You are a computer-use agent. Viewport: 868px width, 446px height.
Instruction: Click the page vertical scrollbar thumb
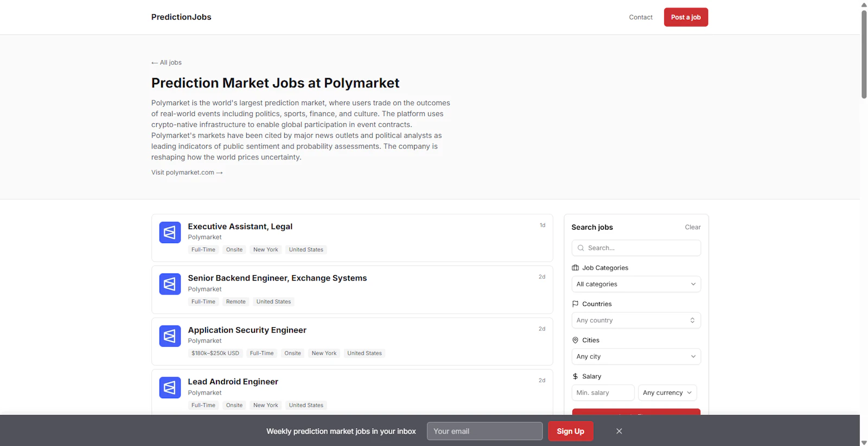point(864,54)
